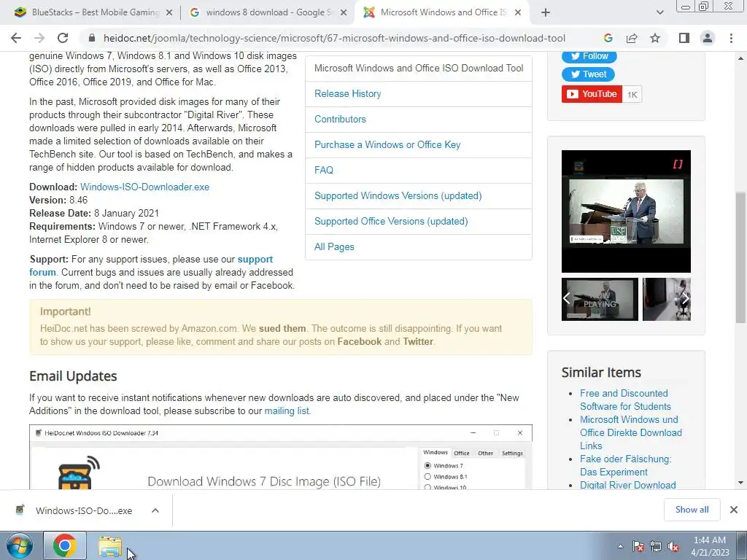The width and height of the screenshot is (747, 560).
Task: Show hidden system tray icons
Action: 620,546
